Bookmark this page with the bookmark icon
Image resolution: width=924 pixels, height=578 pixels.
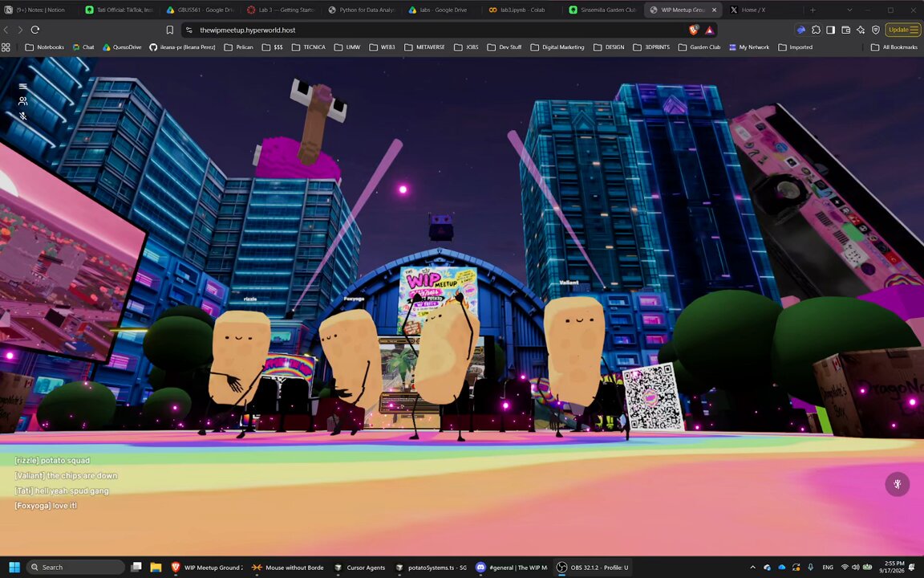click(x=170, y=30)
